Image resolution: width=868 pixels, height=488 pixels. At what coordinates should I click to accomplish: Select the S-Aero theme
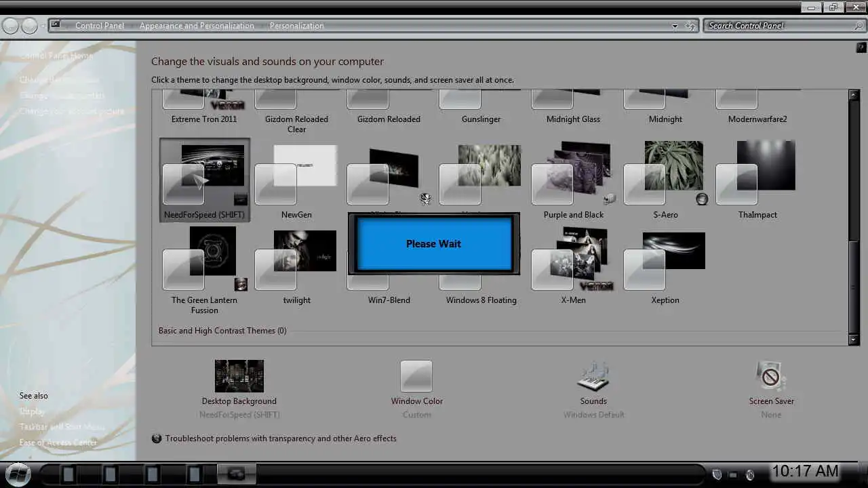click(x=665, y=180)
